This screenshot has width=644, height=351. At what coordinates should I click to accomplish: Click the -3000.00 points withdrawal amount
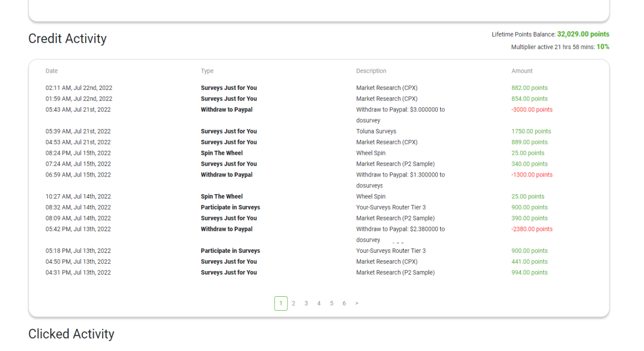click(x=532, y=109)
